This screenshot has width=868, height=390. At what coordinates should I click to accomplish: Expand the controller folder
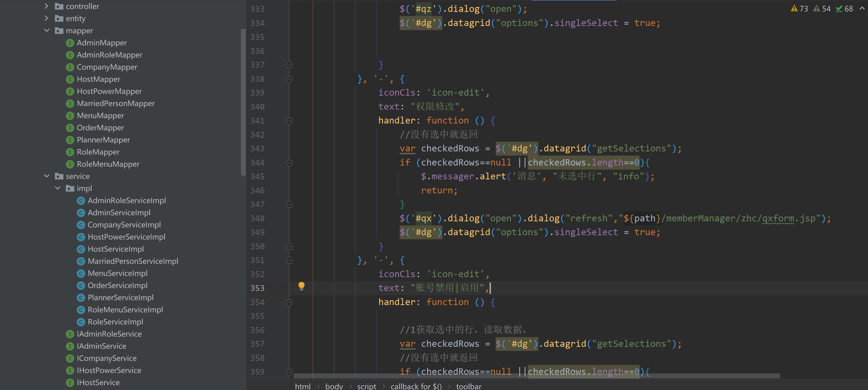(x=47, y=6)
